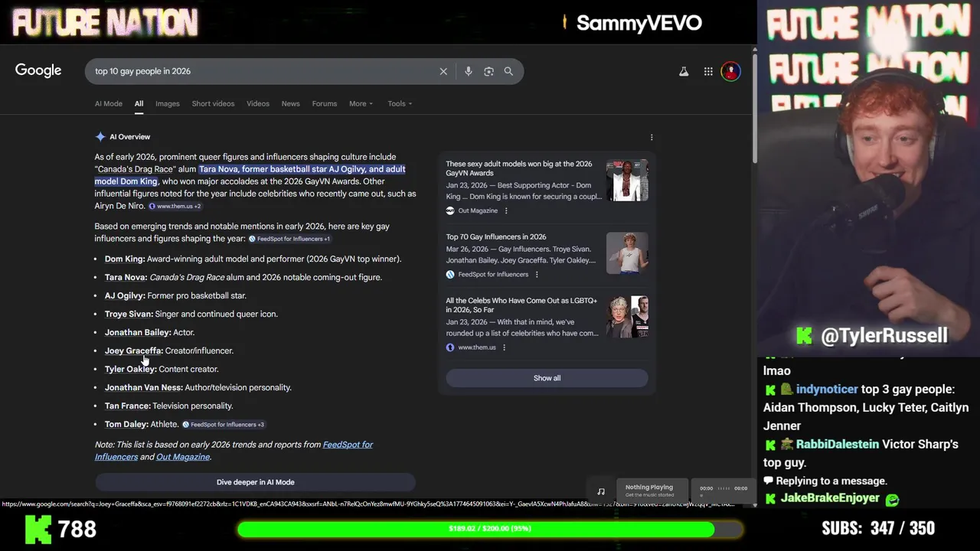Click the green donation goal progress bar

point(489,529)
